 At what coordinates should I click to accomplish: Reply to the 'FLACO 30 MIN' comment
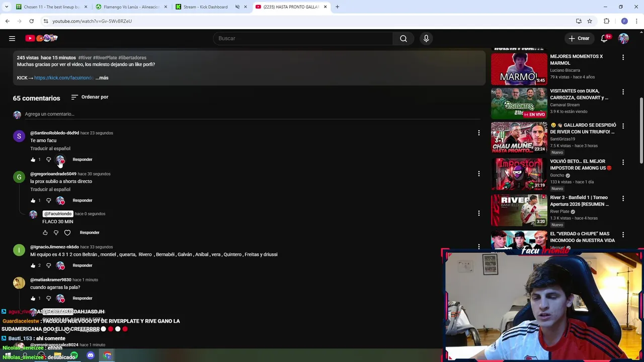pyautogui.click(x=90, y=233)
